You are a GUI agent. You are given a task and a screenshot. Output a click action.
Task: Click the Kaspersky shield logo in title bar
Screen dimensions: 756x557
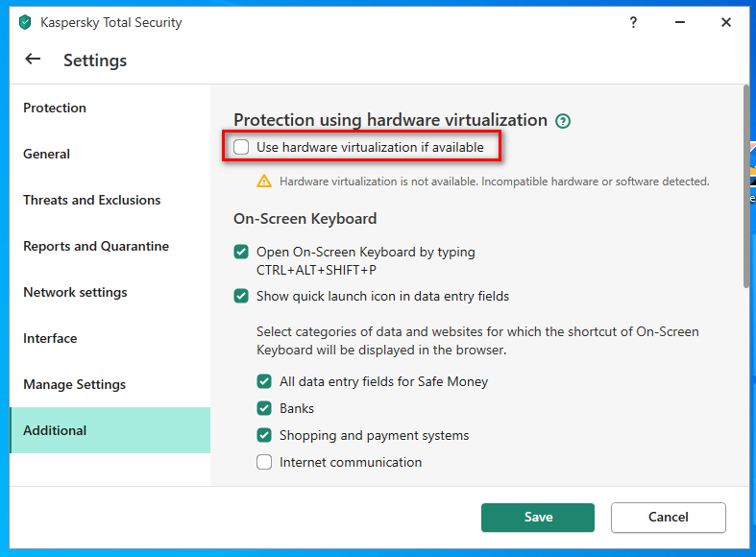[25, 22]
